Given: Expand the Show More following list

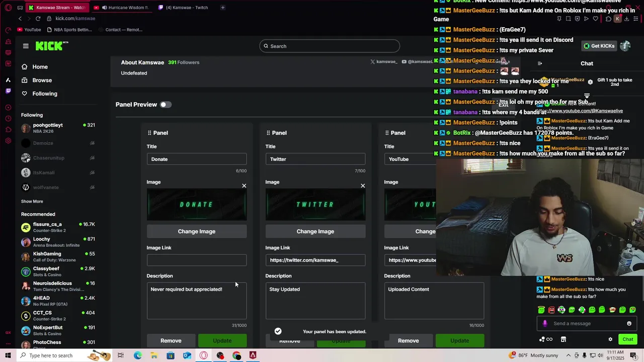Looking at the screenshot, I should [x=32, y=201].
